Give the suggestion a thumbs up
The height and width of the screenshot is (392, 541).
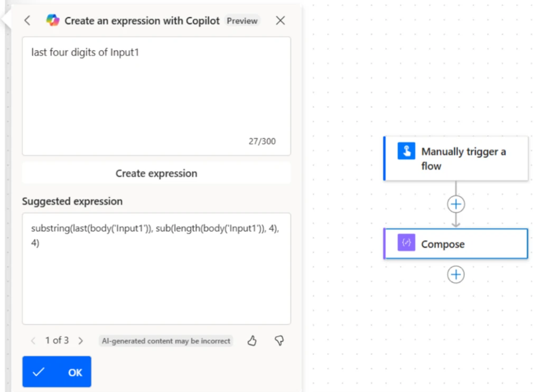click(252, 341)
